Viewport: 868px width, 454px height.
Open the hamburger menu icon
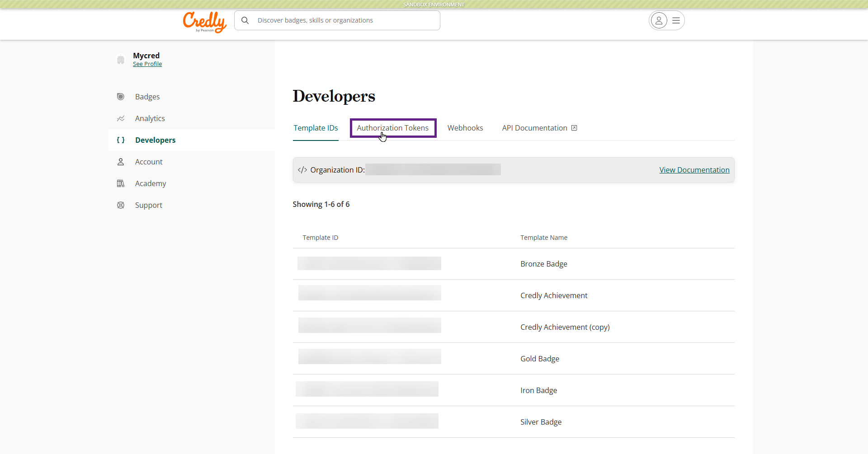point(676,20)
